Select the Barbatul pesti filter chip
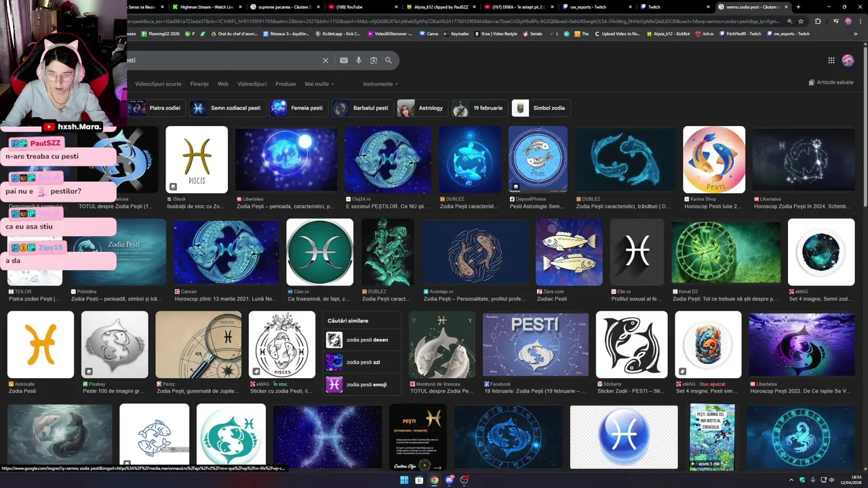The image size is (868, 488). 363,108
